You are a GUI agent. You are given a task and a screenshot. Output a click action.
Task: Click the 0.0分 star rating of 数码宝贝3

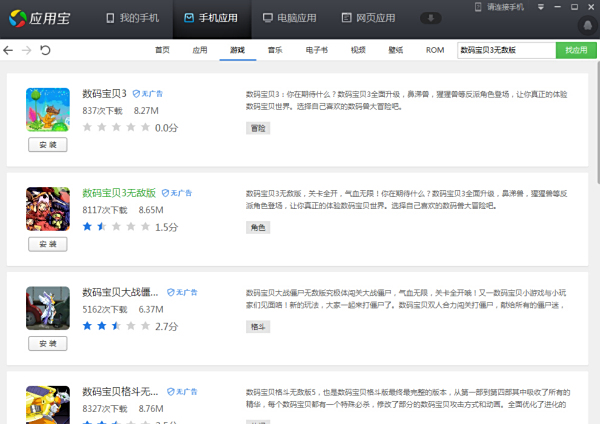[x=130, y=127]
